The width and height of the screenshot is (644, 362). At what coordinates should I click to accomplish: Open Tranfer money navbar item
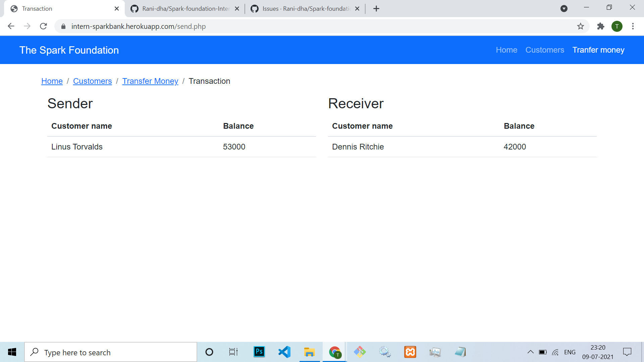(598, 50)
